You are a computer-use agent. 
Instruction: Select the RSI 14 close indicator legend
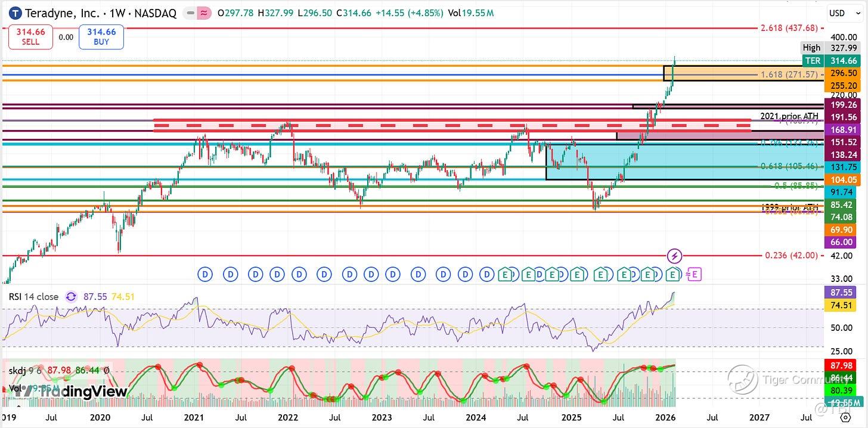(33, 296)
